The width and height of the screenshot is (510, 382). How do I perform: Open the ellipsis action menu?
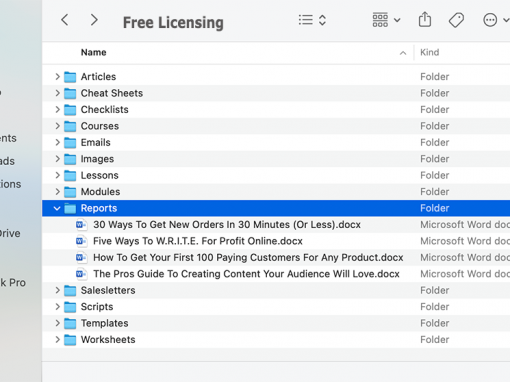coord(496,20)
